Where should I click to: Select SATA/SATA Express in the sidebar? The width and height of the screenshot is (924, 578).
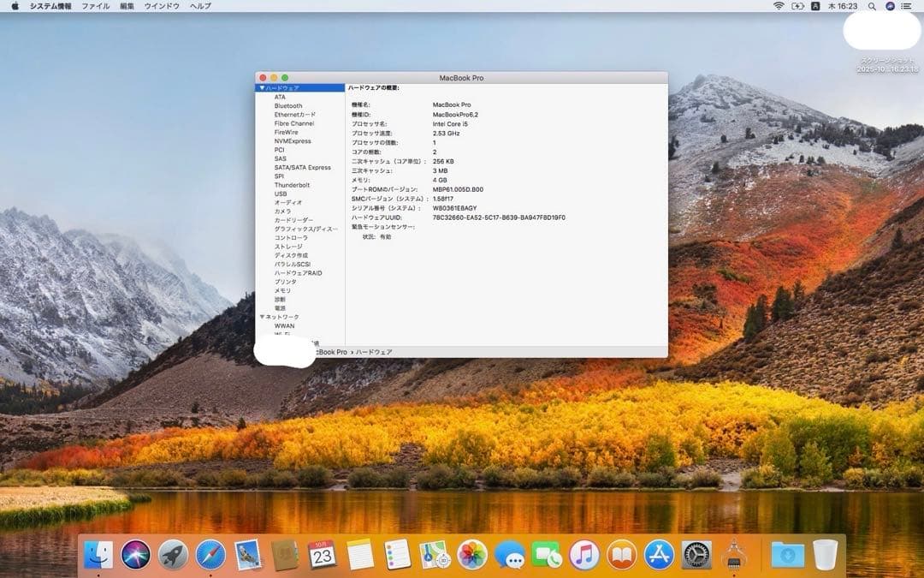[x=302, y=168]
